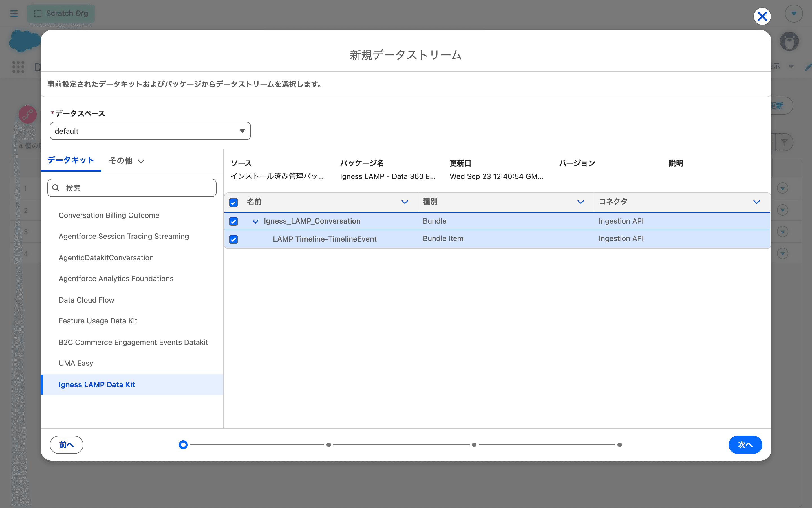Select Agentforce Session Tracing Streaming
This screenshot has width=812, height=508.
pos(132,236)
